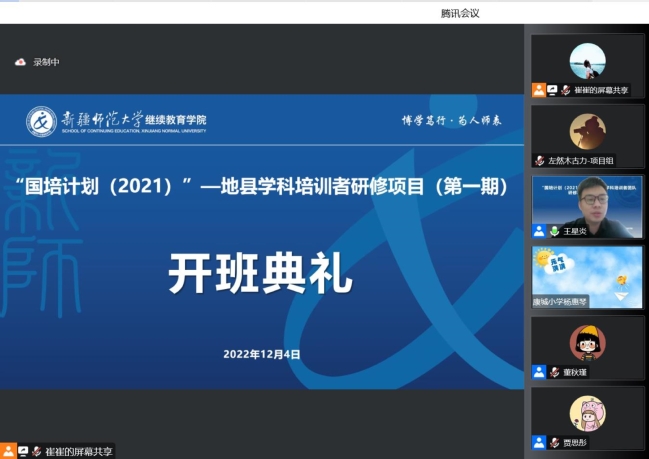Select the 崔崔的屏幕共享 participant tile in sidebar

587,60
